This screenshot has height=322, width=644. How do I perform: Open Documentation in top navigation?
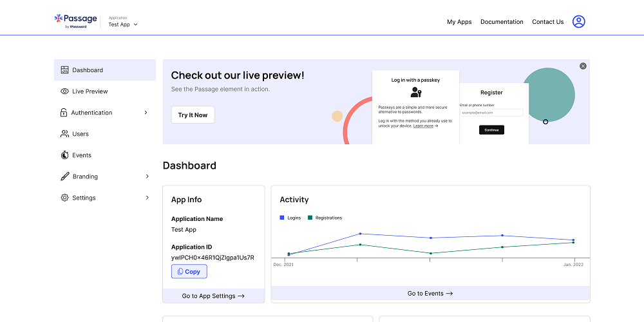click(502, 22)
